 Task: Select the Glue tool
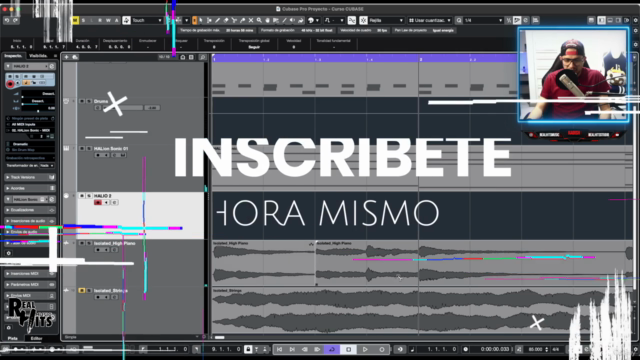pyautogui.click(x=242, y=20)
